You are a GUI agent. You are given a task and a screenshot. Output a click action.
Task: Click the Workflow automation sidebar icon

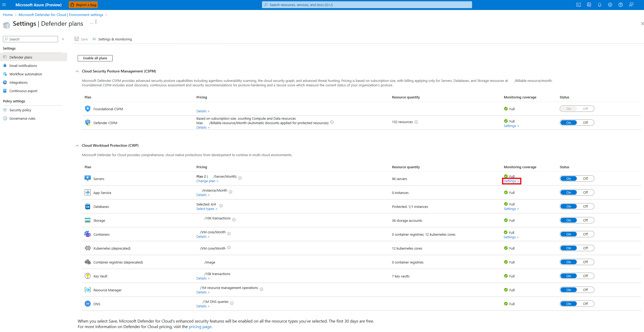pyautogui.click(x=6, y=74)
